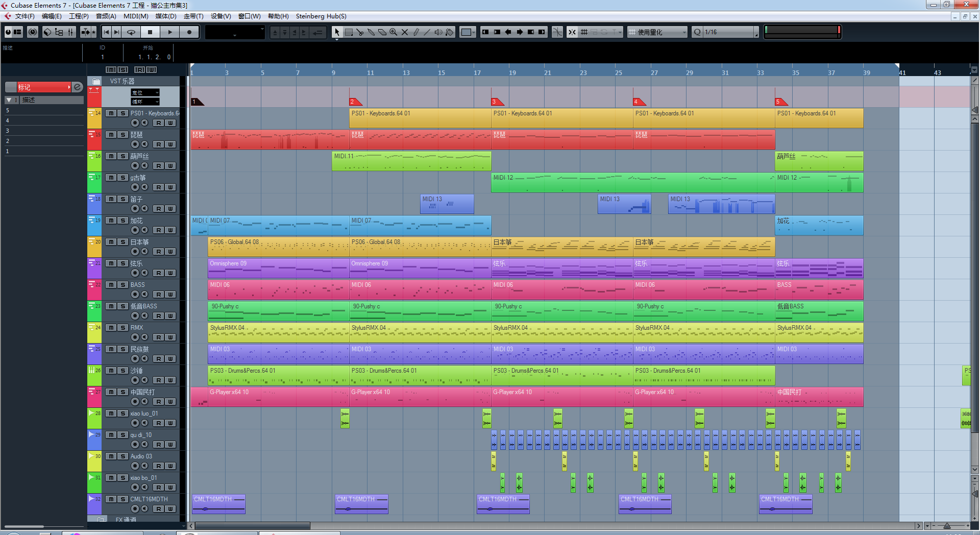Click the VST instruments folder icon
Viewport: 980px width, 535px height.
point(96,81)
